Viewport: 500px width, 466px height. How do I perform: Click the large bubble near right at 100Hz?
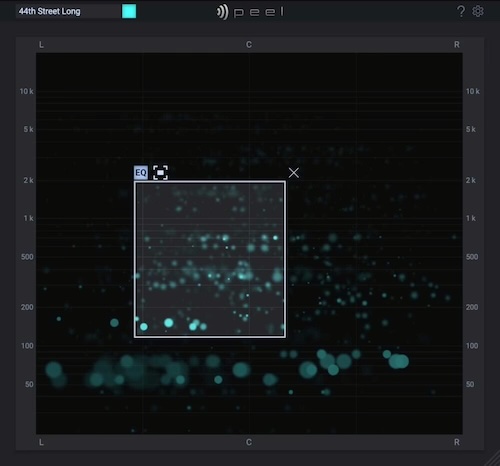[398, 361]
